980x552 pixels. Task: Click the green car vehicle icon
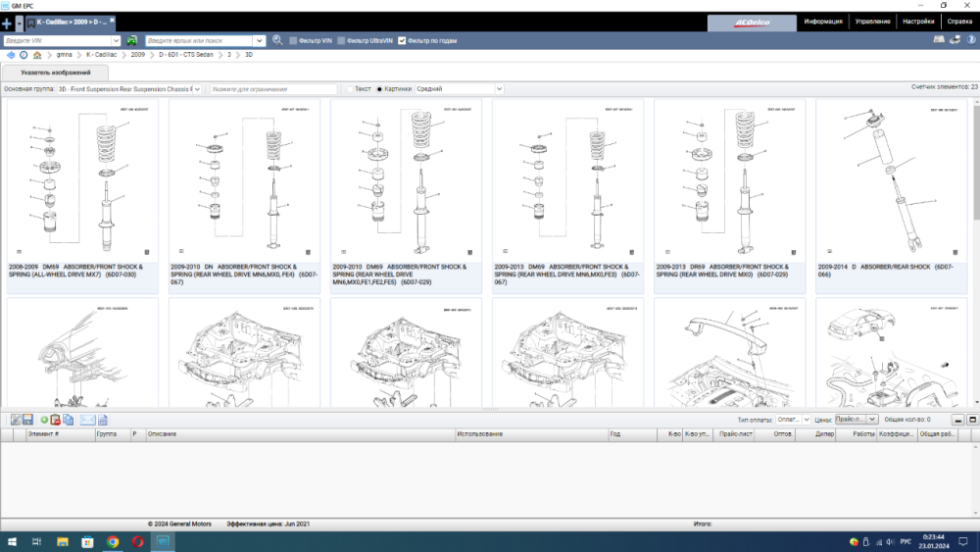(x=132, y=40)
